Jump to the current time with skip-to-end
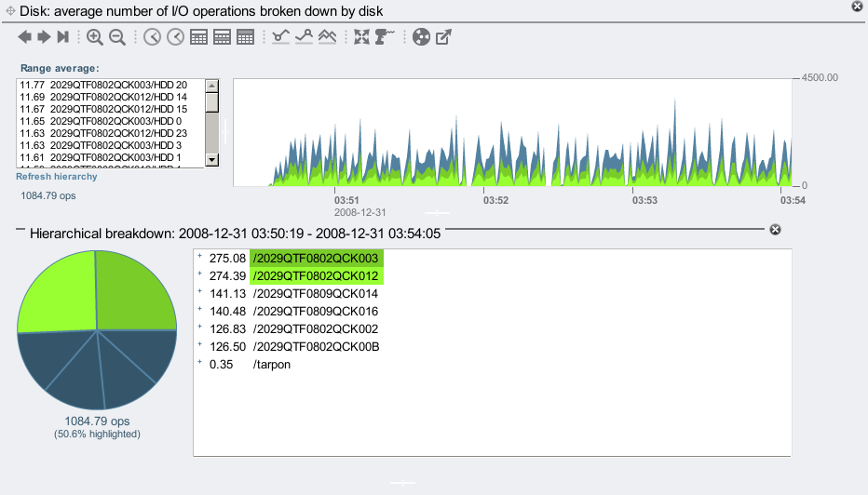Screen dimensions: 868x495 (x=62, y=37)
